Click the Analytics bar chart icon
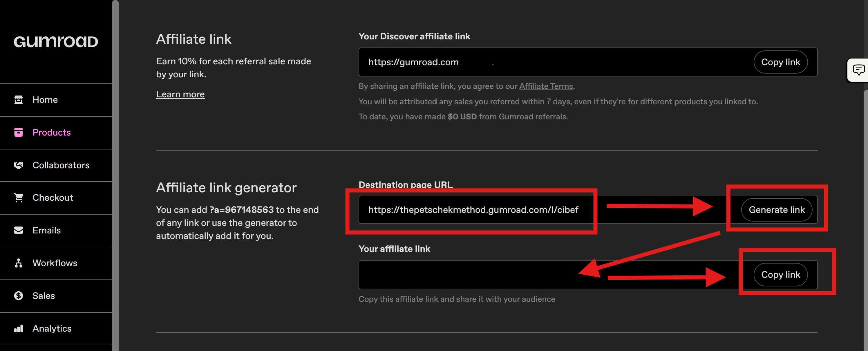 tap(19, 328)
